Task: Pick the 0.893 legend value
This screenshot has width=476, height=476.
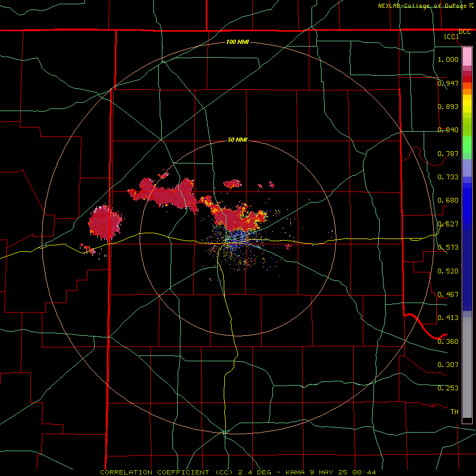Action: (x=448, y=106)
